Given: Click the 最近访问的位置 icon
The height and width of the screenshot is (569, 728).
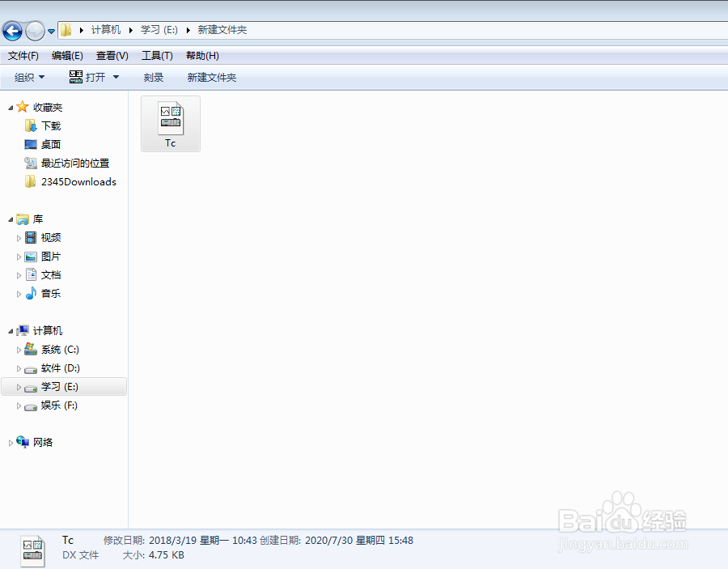Looking at the screenshot, I should 31,163.
